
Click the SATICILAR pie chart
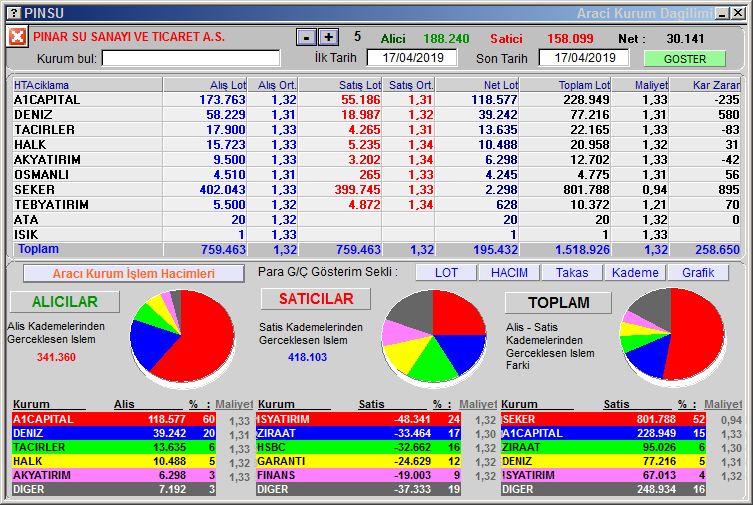tap(434, 337)
